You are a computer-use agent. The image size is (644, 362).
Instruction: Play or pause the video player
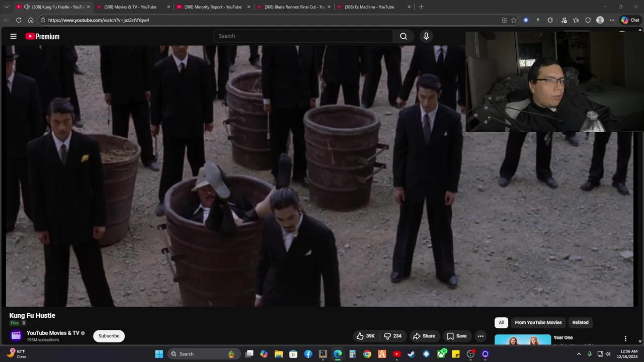[x=319, y=176]
